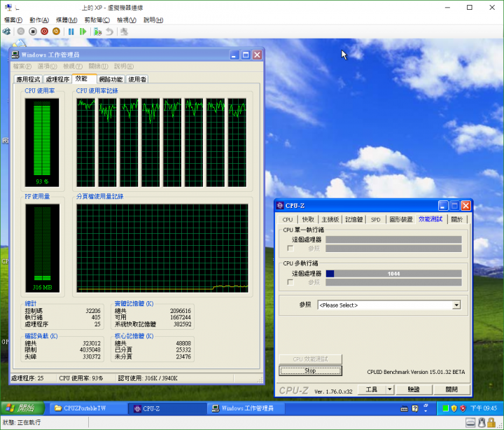Click the greyed CPU 效能測試 button
The image size is (504, 430).
[310, 359]
